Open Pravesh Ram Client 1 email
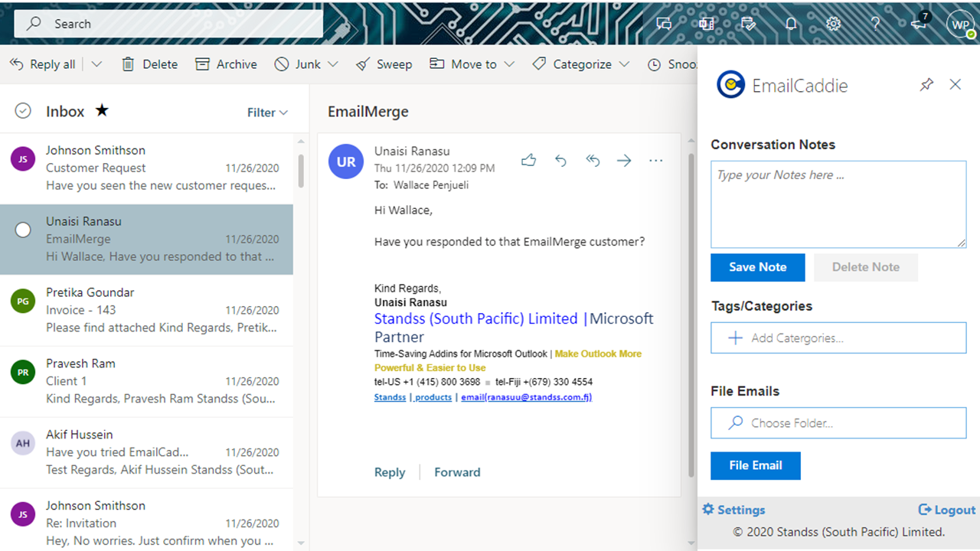The width and height of the screenshot is (980, 551). coord(146,382)
